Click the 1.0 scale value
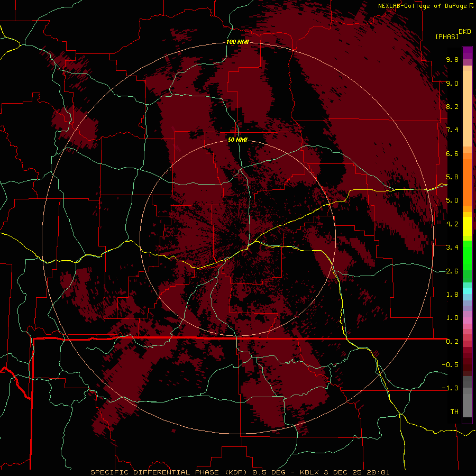 point(452,318)
